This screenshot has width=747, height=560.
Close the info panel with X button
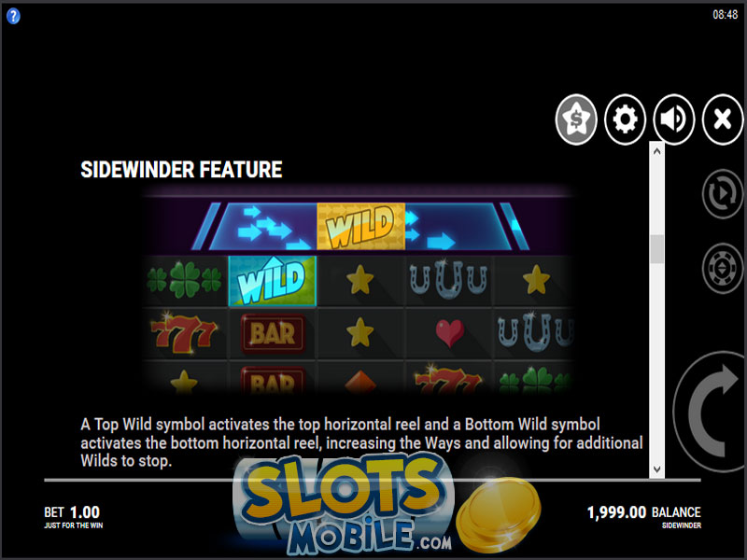(x=723, y=119)
